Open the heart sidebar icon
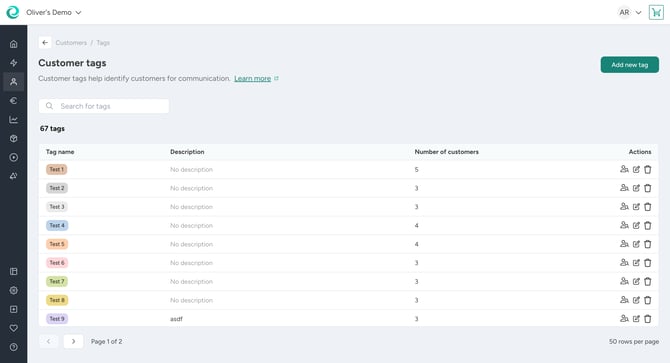 point(14,328)
